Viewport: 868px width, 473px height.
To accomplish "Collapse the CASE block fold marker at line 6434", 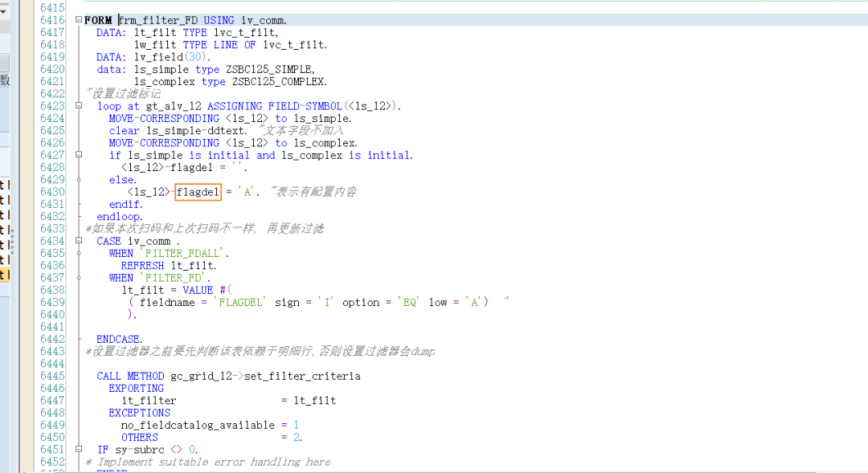I will (79, 241).
